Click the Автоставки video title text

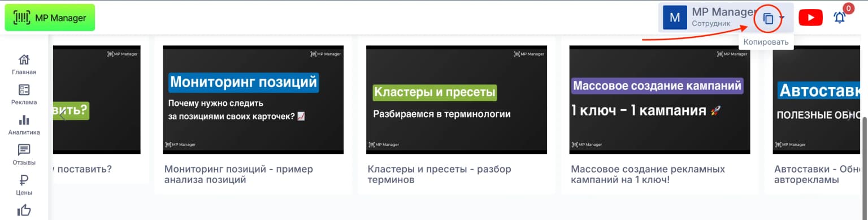[817, 174]
